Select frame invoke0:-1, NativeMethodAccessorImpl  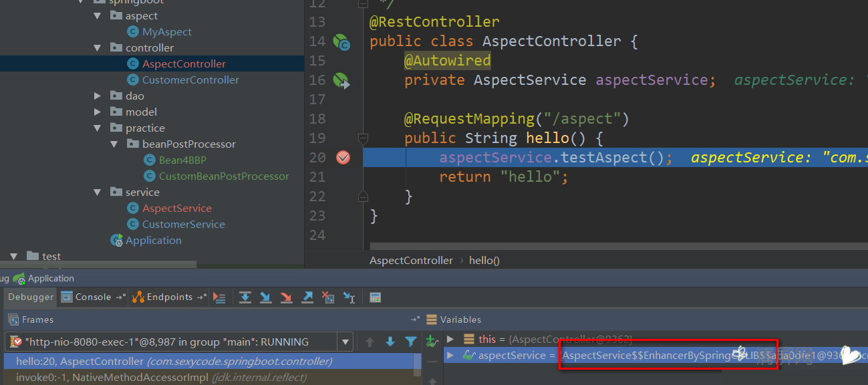[x=207, y=378]
